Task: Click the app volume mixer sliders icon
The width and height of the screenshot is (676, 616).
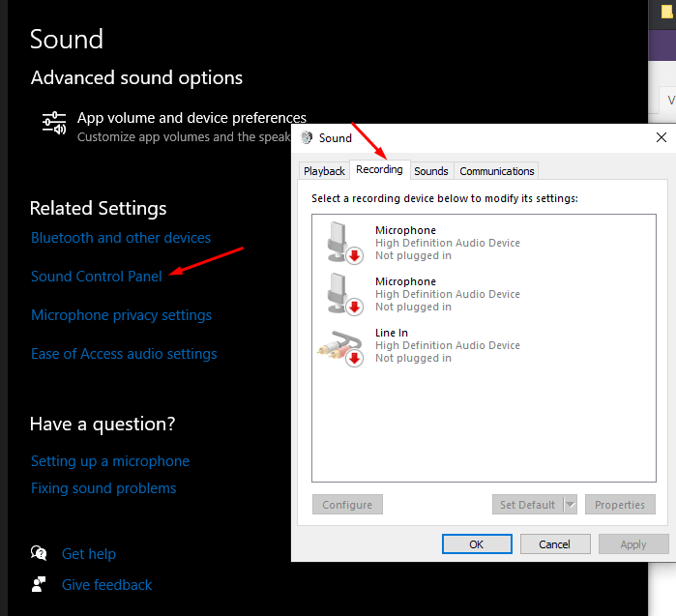Action: click(x=53, y=123)
